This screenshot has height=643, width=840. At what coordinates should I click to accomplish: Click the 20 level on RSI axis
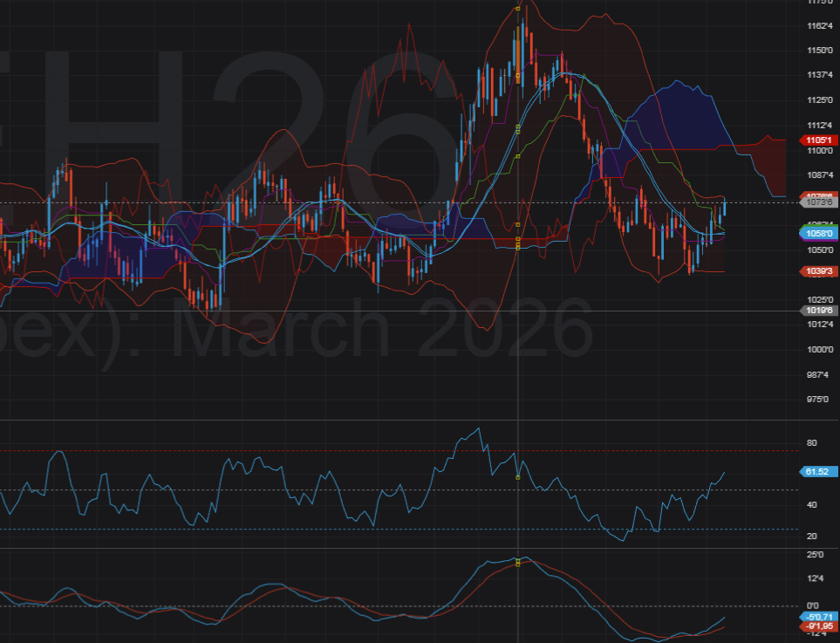(x=811, y=536)
